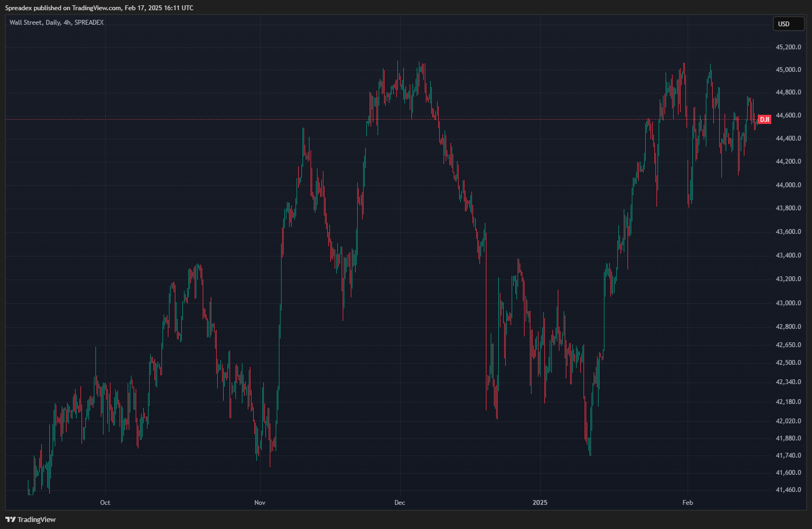Select the 42,800.0 price axis label
The height and width of the screenshot is (529, 812).
[788, 327]
